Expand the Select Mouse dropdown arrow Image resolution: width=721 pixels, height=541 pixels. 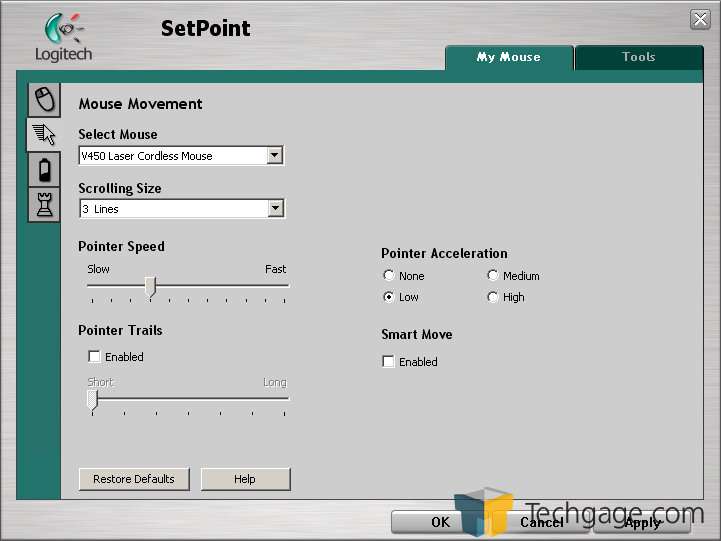(275, 155)
